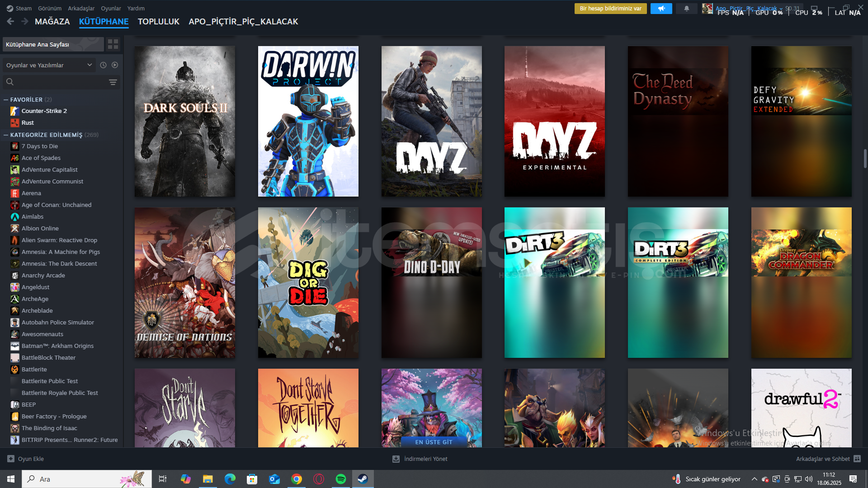Screen dimensions: 868x488
Task: Open İndirmeleri Yönet downloads manager
Action: tap(420, 459)
